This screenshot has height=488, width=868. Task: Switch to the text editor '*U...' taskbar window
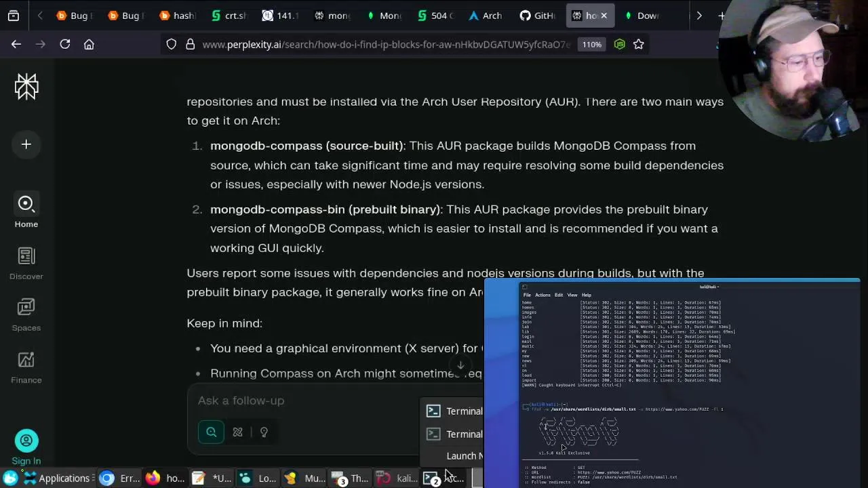211,478
